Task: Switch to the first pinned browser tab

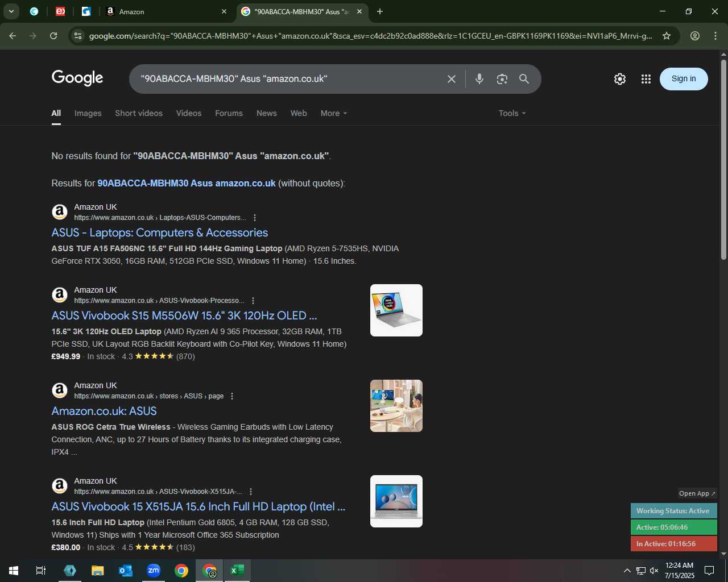Action: click(34, 11)
